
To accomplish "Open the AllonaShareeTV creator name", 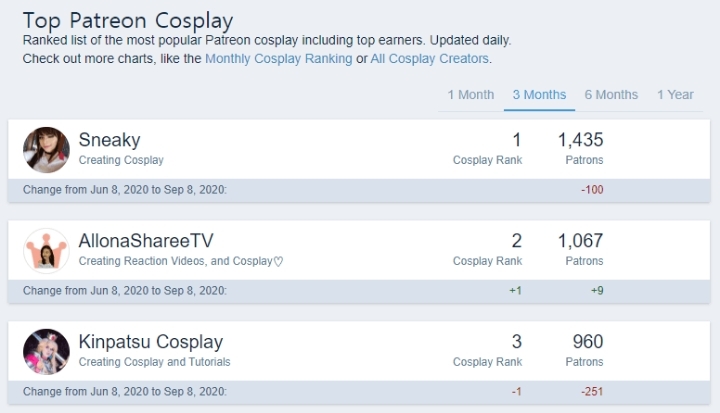I will tap(146, 241).
